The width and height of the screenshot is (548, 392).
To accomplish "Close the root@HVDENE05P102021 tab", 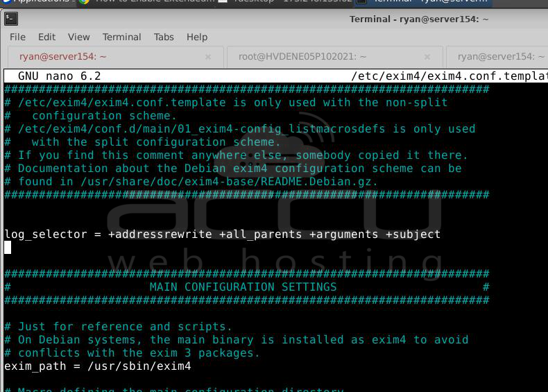I will [427, 57].
